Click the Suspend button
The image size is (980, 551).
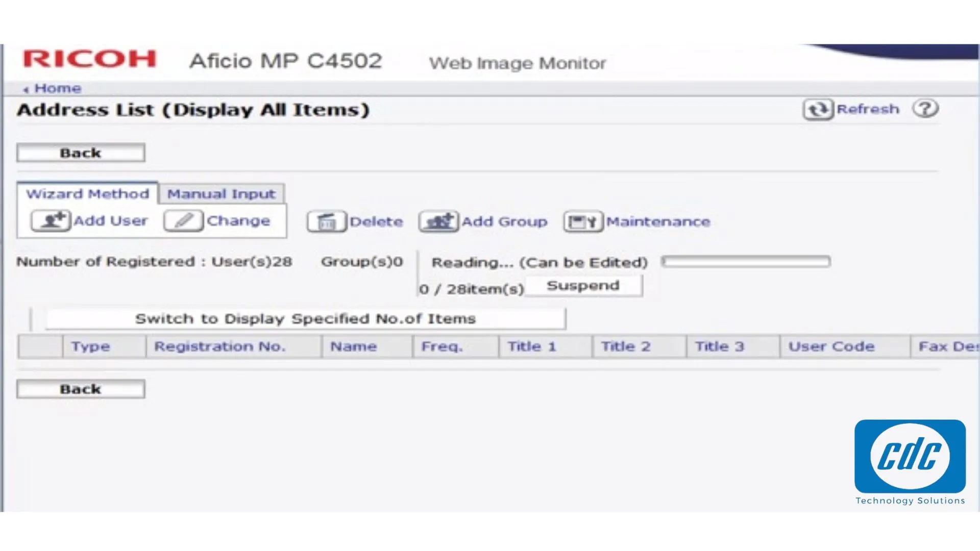tap(583, 286)
